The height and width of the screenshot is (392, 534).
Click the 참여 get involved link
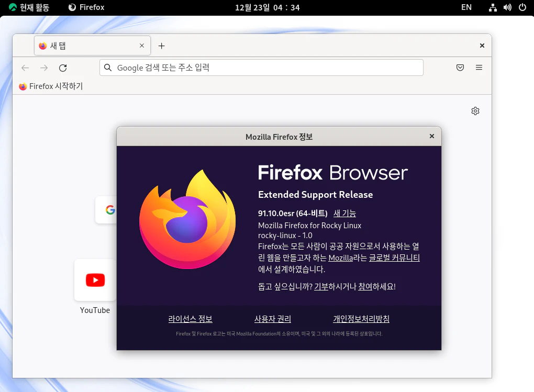coord(365,286)
